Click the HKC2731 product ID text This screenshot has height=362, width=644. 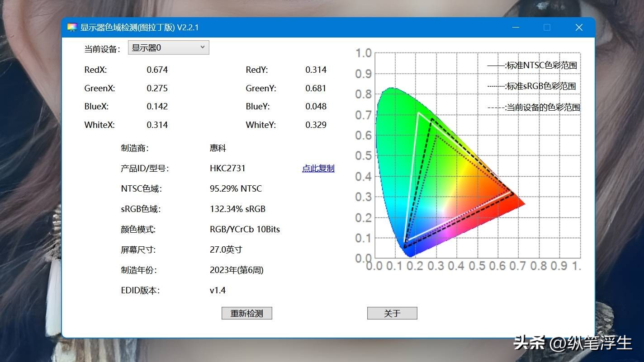[x=228, y=168]
